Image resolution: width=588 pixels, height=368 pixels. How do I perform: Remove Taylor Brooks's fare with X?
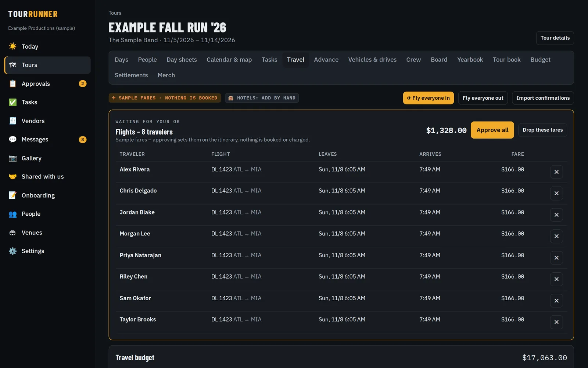click(556, 322)
